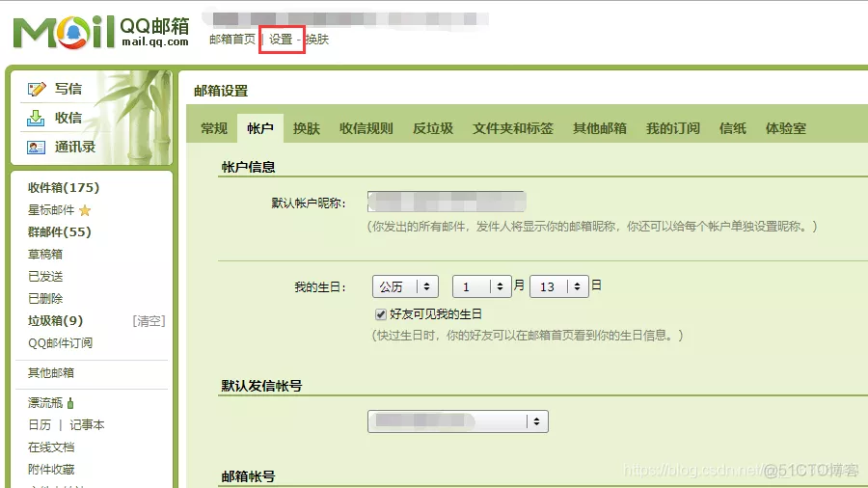Click the receive mail download icon

click(x=36, y=118)
